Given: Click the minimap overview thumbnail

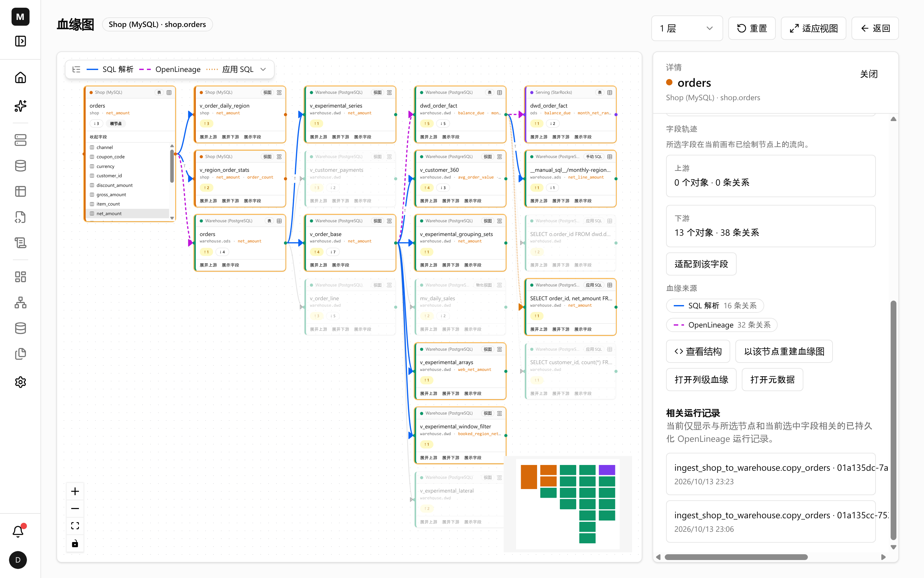Looking at the screenshot, I should [x=568, y=504].
